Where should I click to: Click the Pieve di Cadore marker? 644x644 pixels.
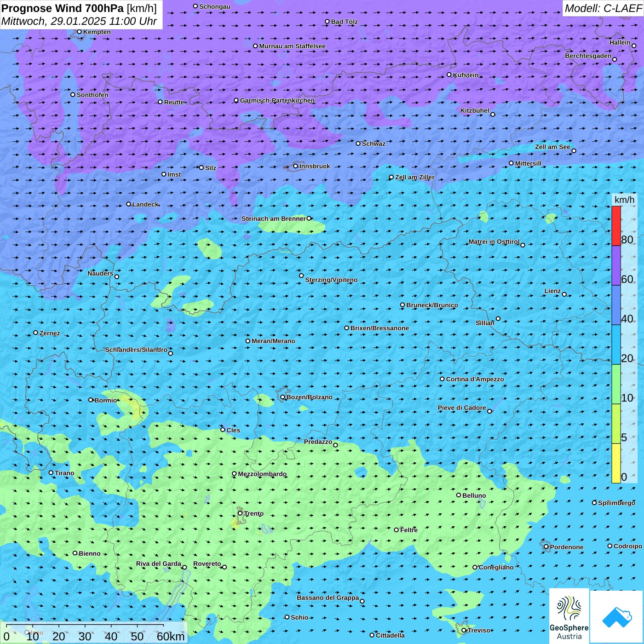pos(489,411)
